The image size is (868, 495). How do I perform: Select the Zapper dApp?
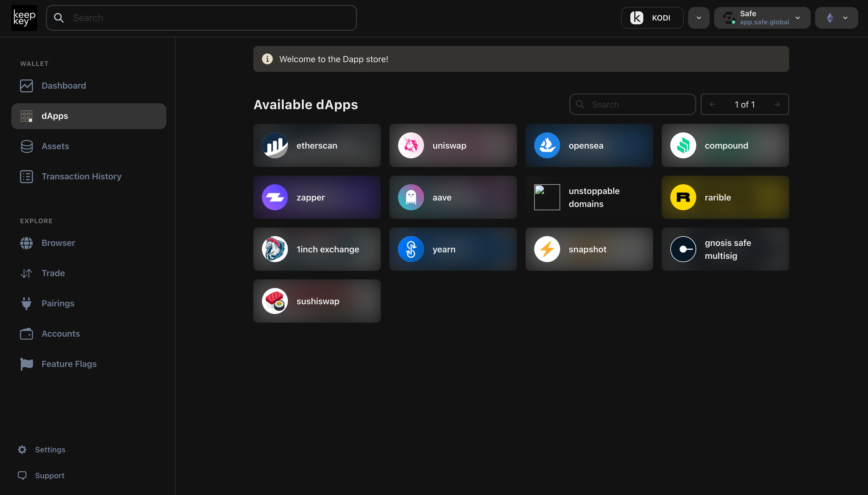(x=317, y=197)
